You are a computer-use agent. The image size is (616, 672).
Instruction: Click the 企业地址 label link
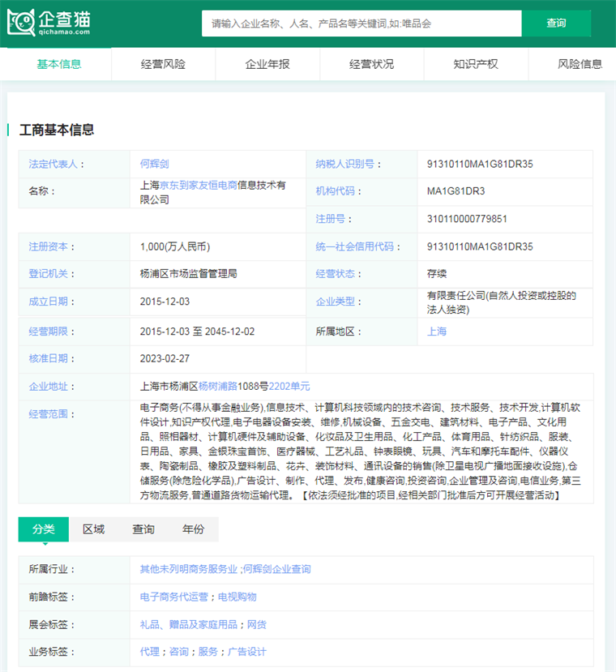pos(48,387)
